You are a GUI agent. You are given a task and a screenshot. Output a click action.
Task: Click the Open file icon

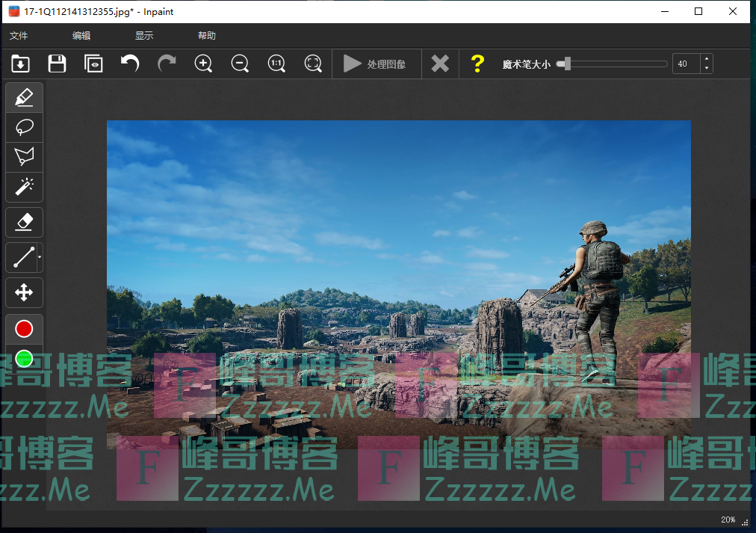[x=20, y=64]
